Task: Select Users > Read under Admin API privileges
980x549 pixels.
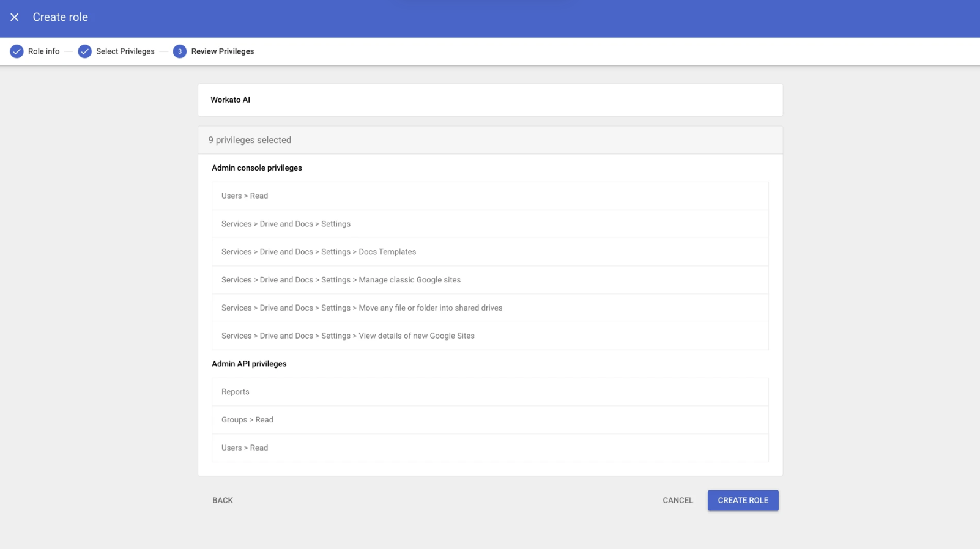Action: 490,448
